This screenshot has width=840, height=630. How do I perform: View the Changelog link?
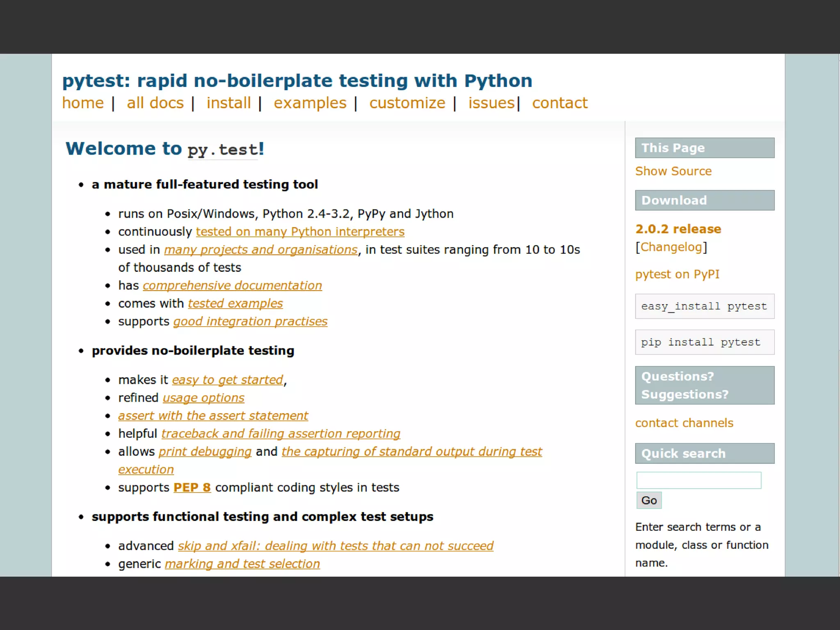coord(671,247)
